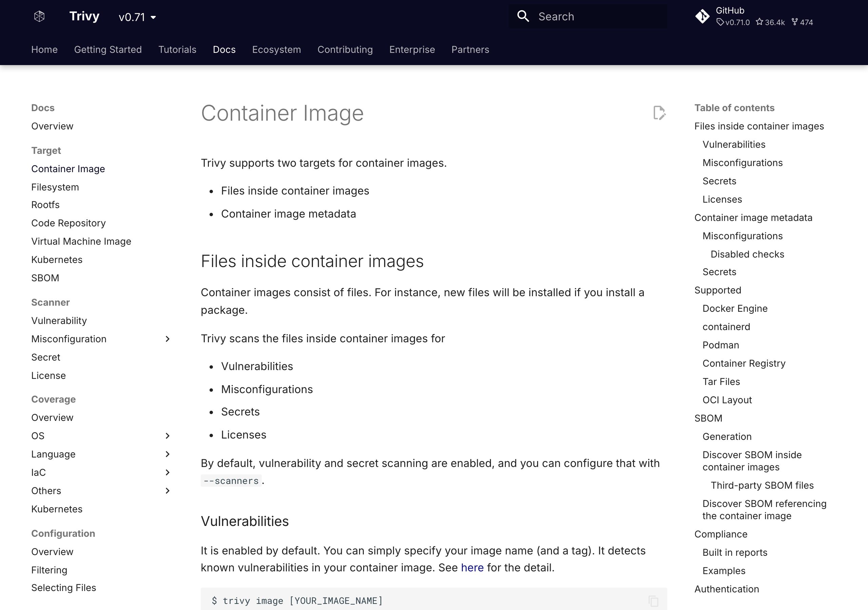Click the edit this page icon
The height and width of the screenshot is (610, 868).
click(659, 113)
